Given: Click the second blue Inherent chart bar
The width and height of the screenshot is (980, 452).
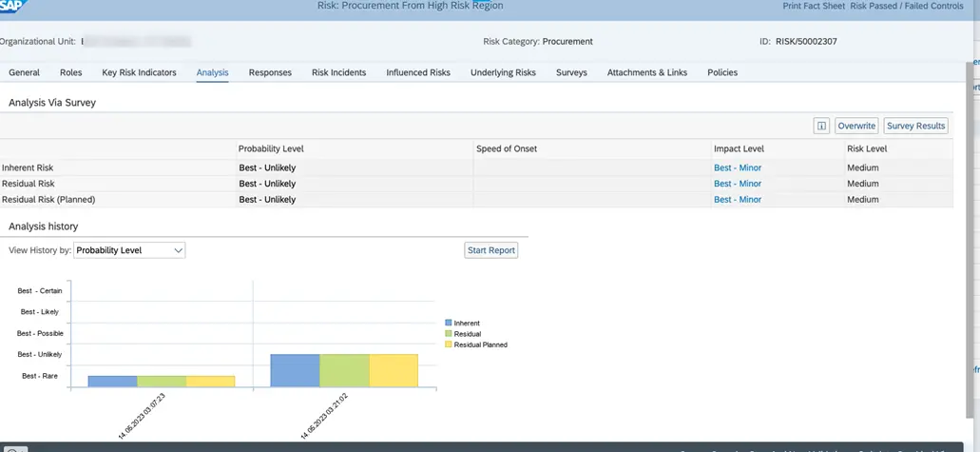Looking at the screenshot, I should (x=295, y=370).
